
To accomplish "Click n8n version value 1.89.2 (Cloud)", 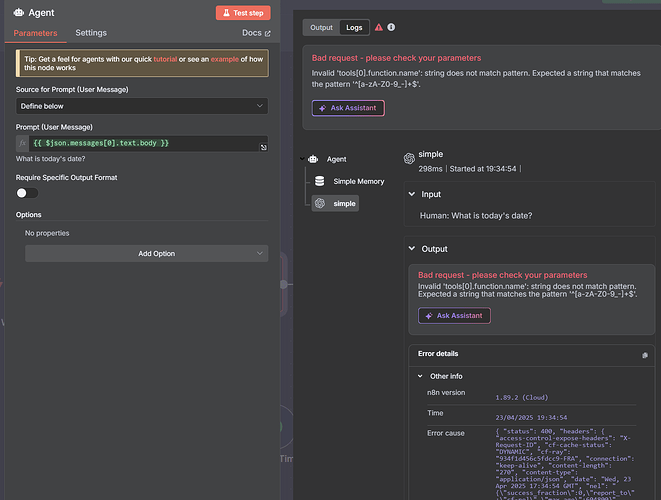I will click(x=521, y=398).
